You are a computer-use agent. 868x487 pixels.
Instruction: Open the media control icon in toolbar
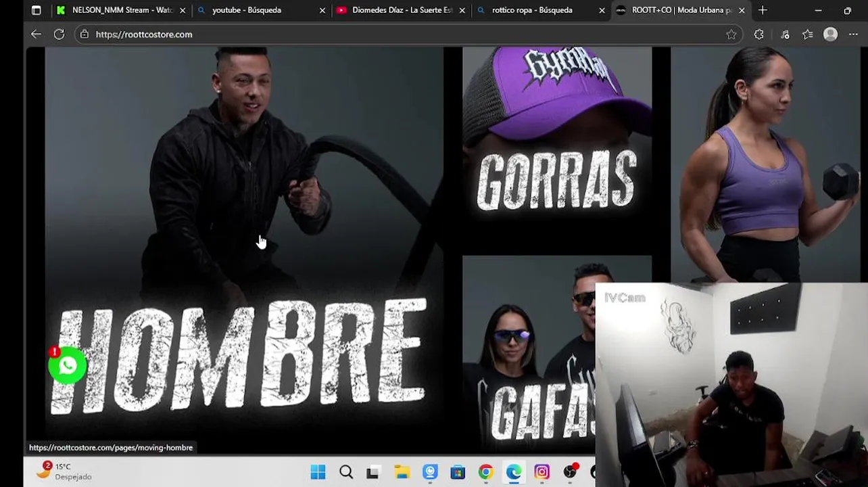(x=784, y=34)
